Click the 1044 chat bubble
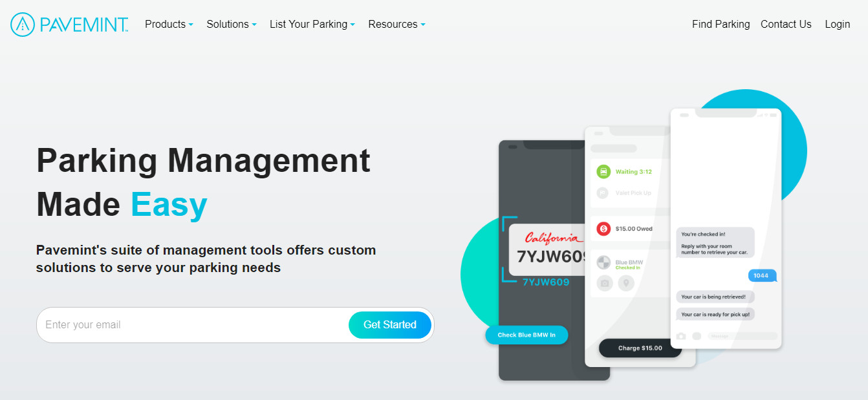Screen dimensions: 868x400 tap(762, 275)
